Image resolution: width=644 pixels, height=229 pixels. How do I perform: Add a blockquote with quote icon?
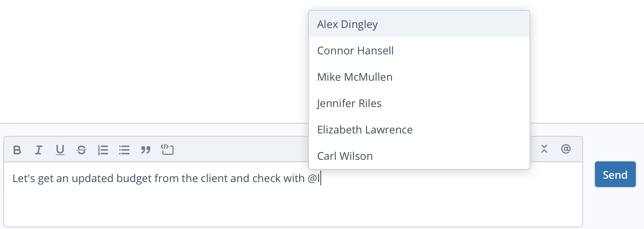click(x=146, y=150)
